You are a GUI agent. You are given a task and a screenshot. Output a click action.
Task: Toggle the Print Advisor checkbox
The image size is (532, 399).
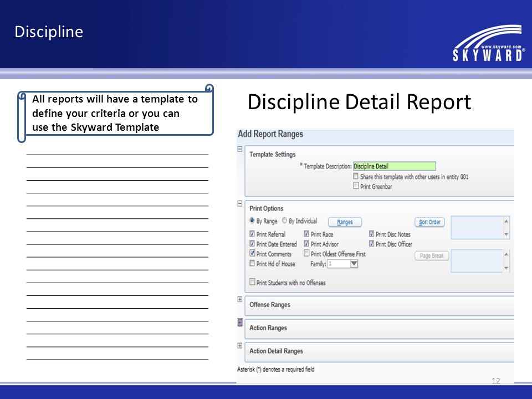coord(306,244)
